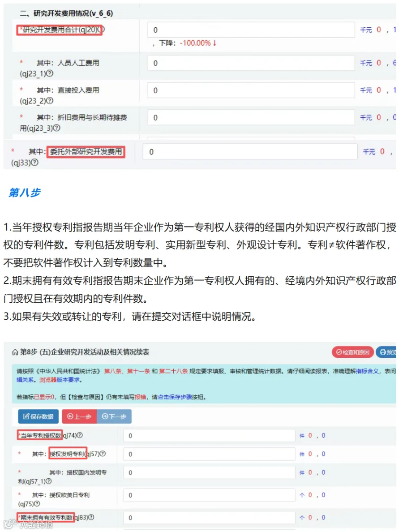The height and width of the screenshot is (532, 403).
Task: Focus the 授权发明专利 (qj57) input field
Action: click(209, 454)
